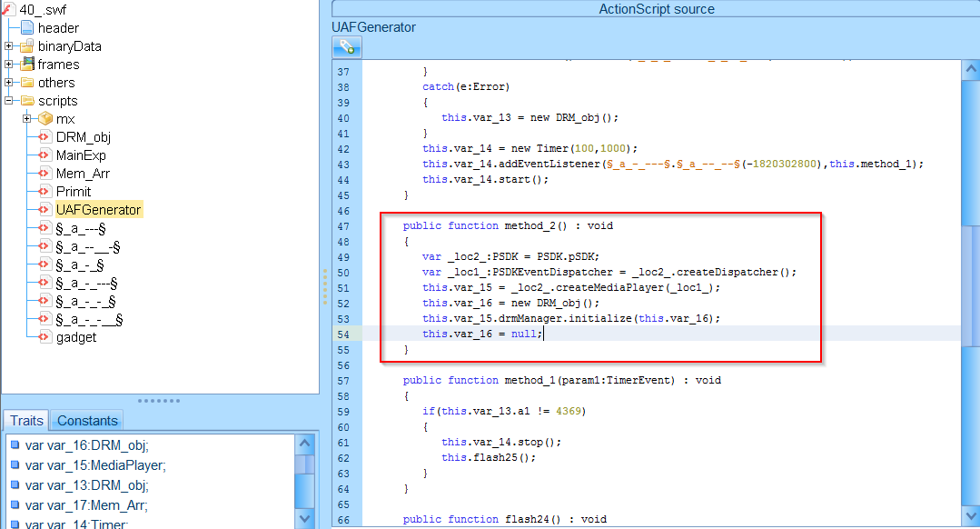Click traits list scroll down arrow
The height and width of the screenshot is (529, 980).
tap(304, 518)
